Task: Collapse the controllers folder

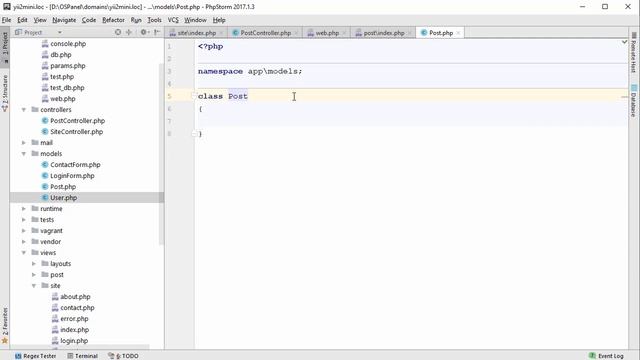Action: [24, 110]
